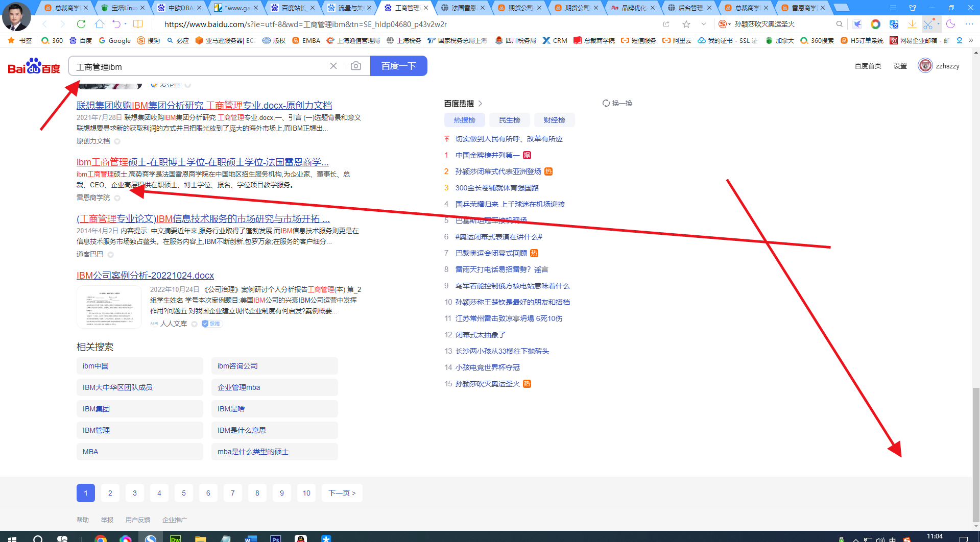
Task: Switch to the 民生榜 ranking tab
Action: [509, 120]
